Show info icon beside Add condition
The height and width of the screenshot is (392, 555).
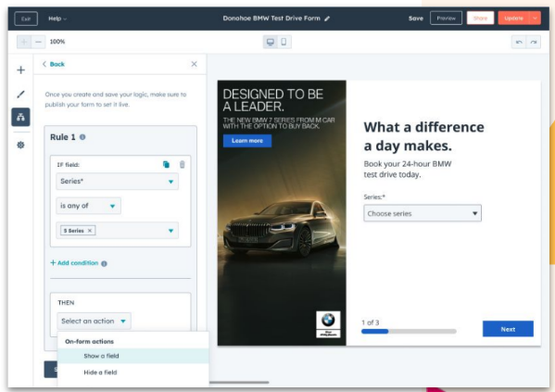tap(104, 263)
